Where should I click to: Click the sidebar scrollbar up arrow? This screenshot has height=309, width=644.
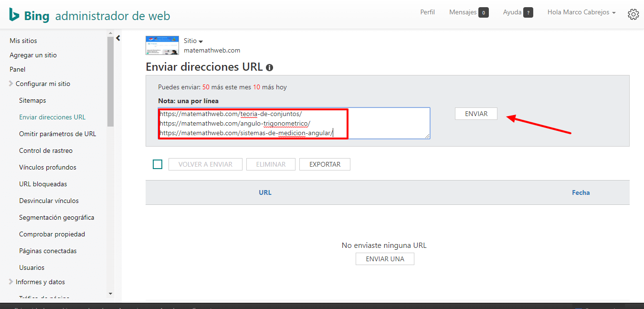click(x=111, y=33)
